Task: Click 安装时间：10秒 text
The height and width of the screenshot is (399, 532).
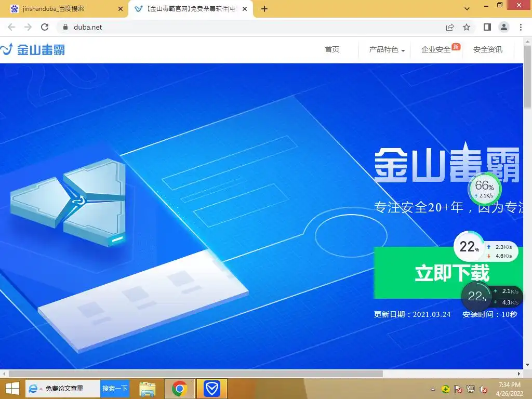Action: (x=489, y=314)
